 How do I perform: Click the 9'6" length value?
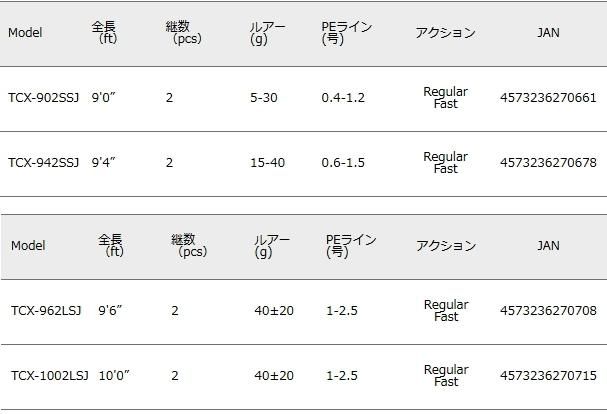click(x=112, y=311)
